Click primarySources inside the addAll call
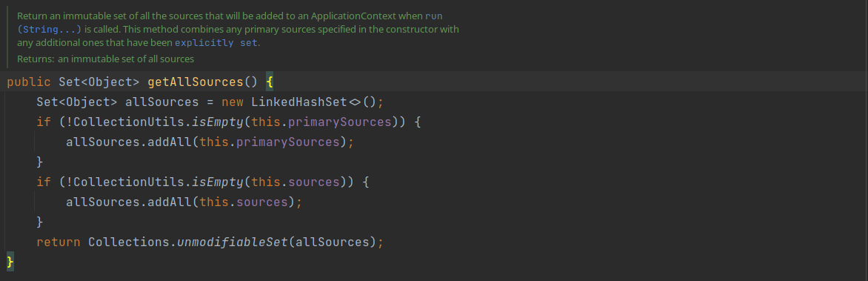The width and height of the screenshot is (868, 281). (x=288, y=142)
